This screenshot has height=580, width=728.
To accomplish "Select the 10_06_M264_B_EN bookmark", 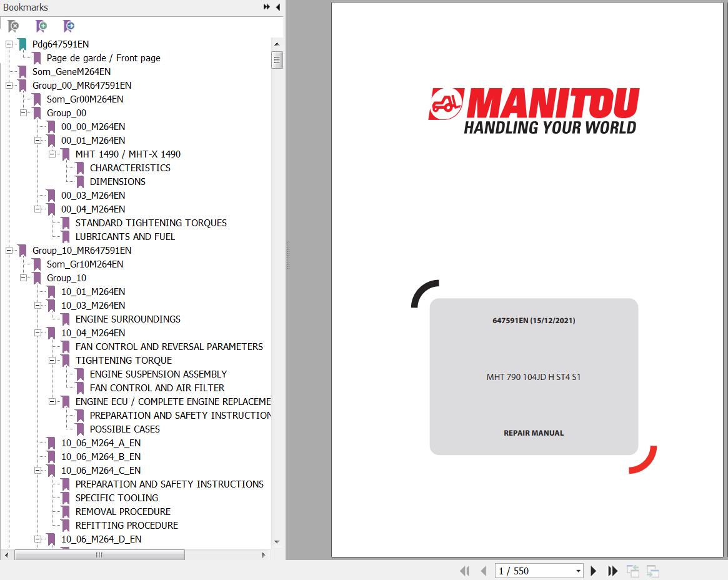I will (101, 456).
